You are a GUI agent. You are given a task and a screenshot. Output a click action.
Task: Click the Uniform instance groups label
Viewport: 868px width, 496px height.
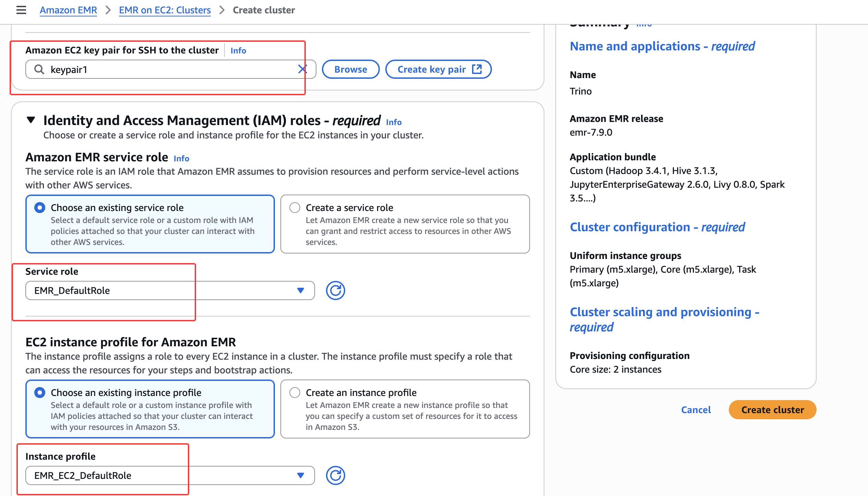[625, 256]
